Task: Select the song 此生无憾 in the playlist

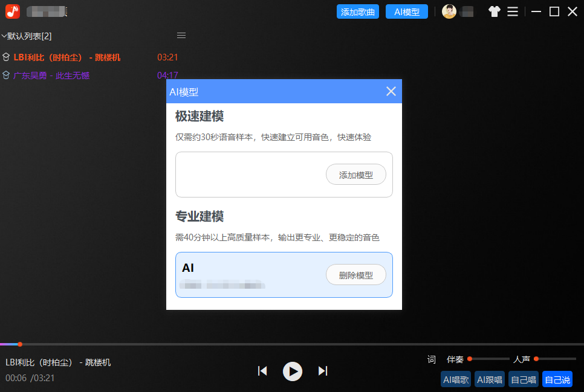Action: point(51,75)
